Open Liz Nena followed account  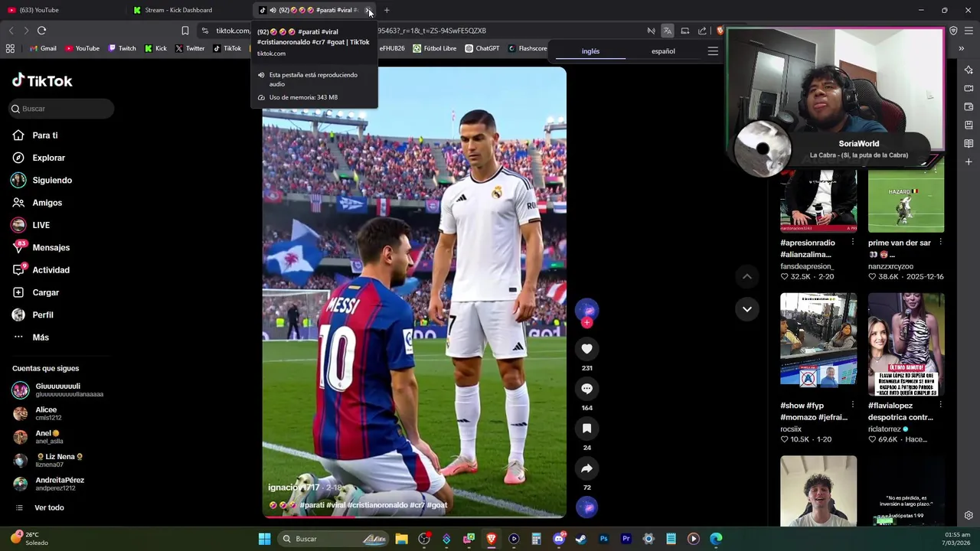coord(60,461)
